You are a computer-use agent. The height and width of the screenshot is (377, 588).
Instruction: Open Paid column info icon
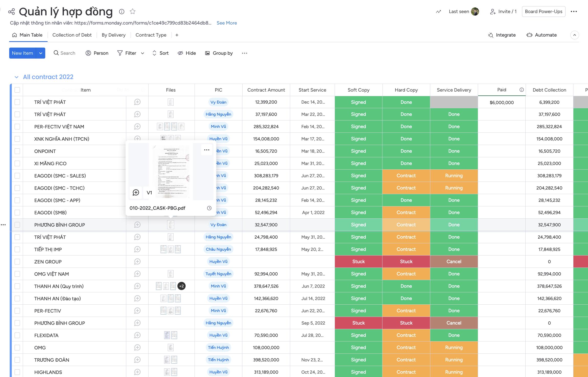tap(522, 90)
